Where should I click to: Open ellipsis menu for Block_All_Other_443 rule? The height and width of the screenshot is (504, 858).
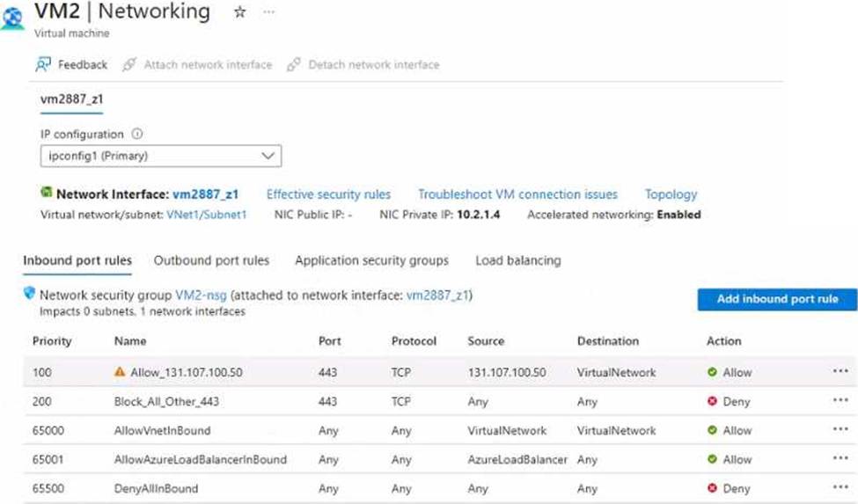coord(840,401)
